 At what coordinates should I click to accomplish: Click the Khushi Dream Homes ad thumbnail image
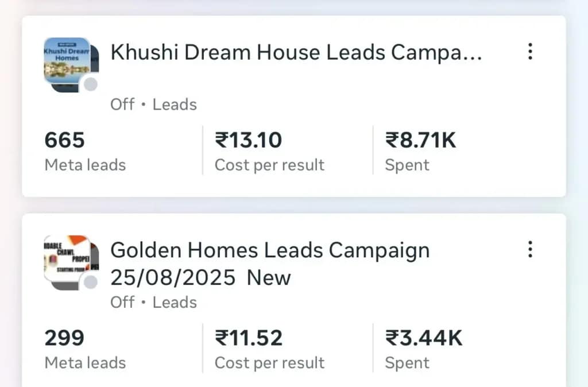[68, 60]
